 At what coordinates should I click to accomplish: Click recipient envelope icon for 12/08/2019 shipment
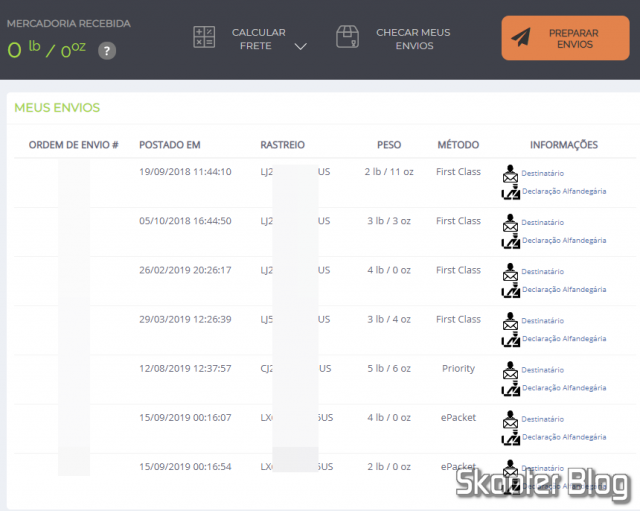[510, 370]
